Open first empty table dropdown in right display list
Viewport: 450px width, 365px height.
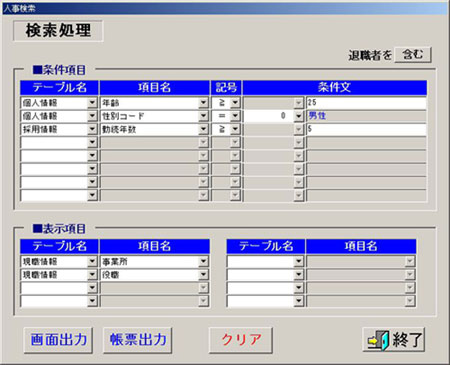(x=299, y=261)
